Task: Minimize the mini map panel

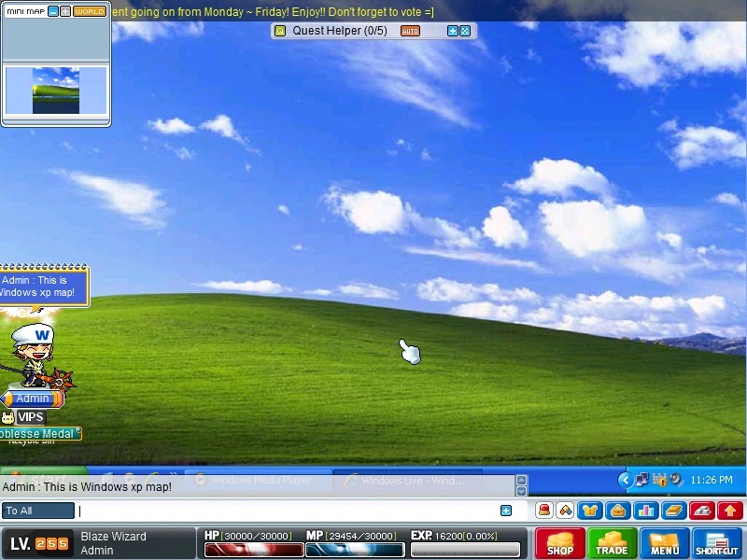Action: pyautogui.click(x=53, y=11)
